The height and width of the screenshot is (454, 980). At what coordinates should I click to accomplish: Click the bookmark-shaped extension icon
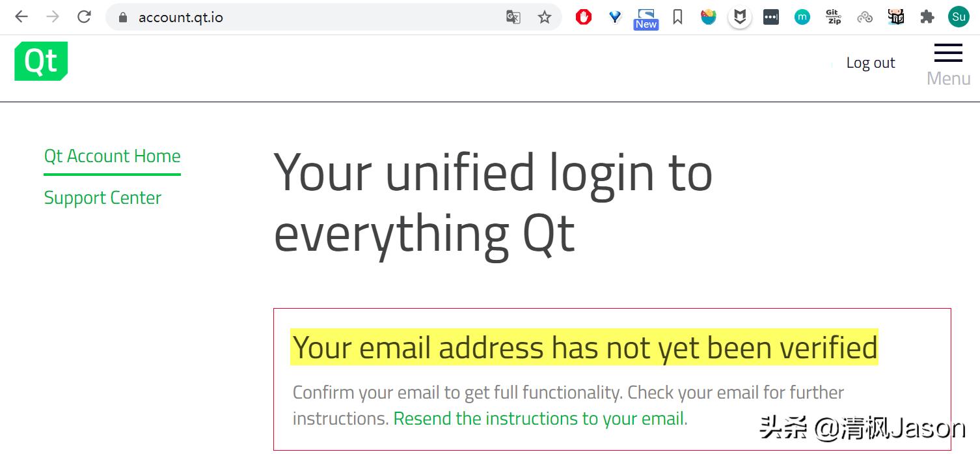[x=677, y=17]
